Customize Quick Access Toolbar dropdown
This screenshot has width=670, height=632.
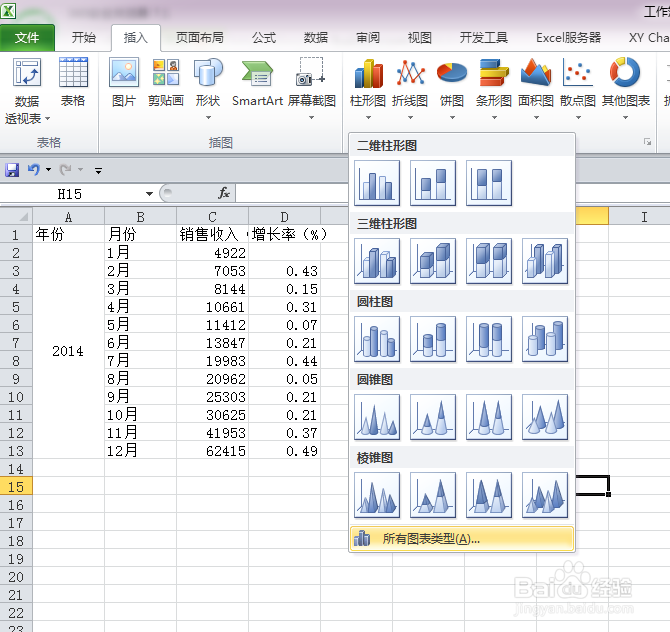point(98,170)
